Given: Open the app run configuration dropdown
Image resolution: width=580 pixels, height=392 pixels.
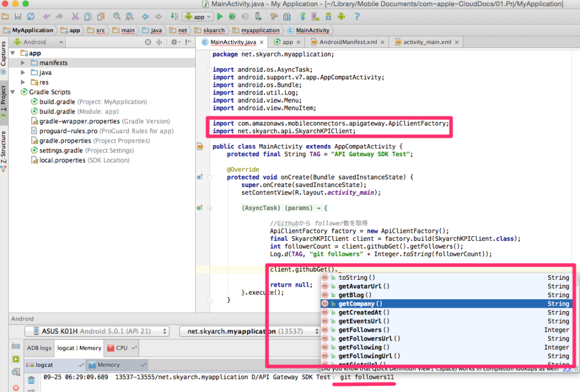Looking at the screenshot, I should pos(198,16).
